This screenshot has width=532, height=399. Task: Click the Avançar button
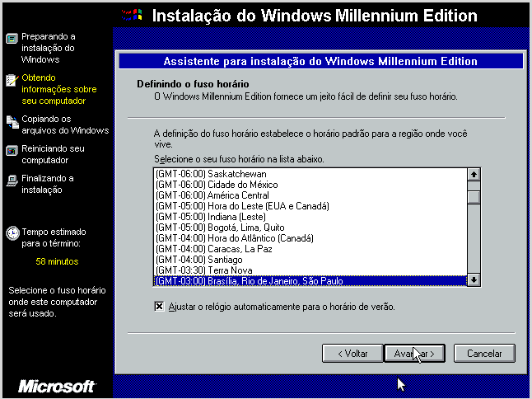414,354
